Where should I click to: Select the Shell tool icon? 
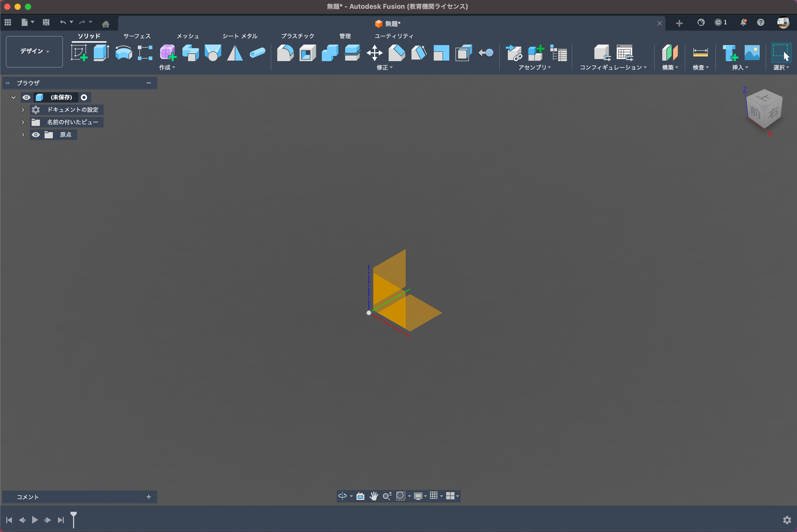(x=308, y=53)
